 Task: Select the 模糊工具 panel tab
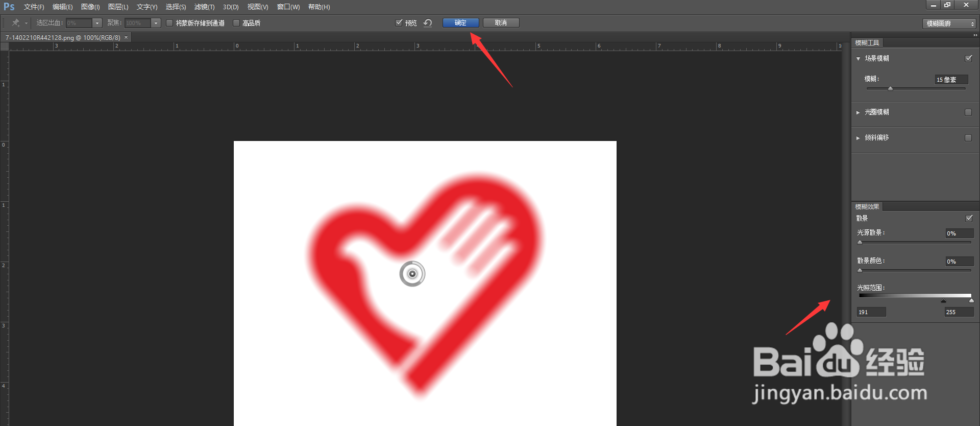point(867,43)
